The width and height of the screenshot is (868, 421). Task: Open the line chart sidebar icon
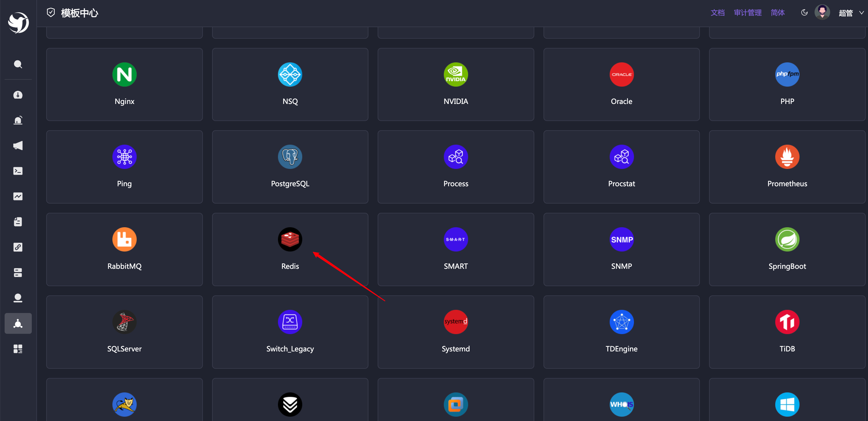[x=18, y=196]
